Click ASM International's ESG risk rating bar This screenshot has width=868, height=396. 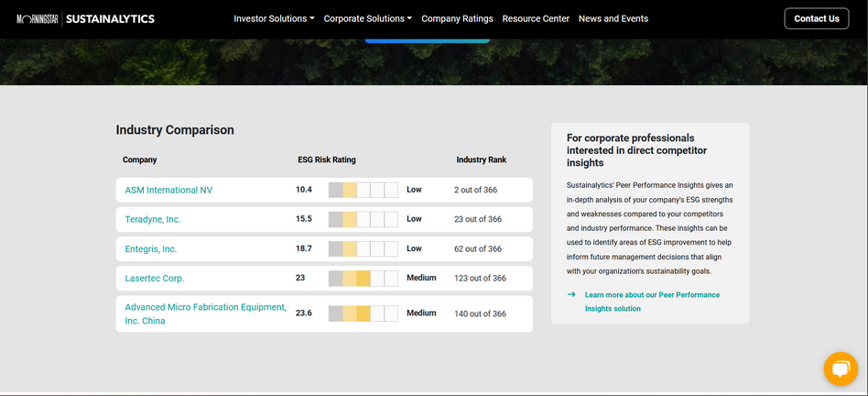pos(363,190)
